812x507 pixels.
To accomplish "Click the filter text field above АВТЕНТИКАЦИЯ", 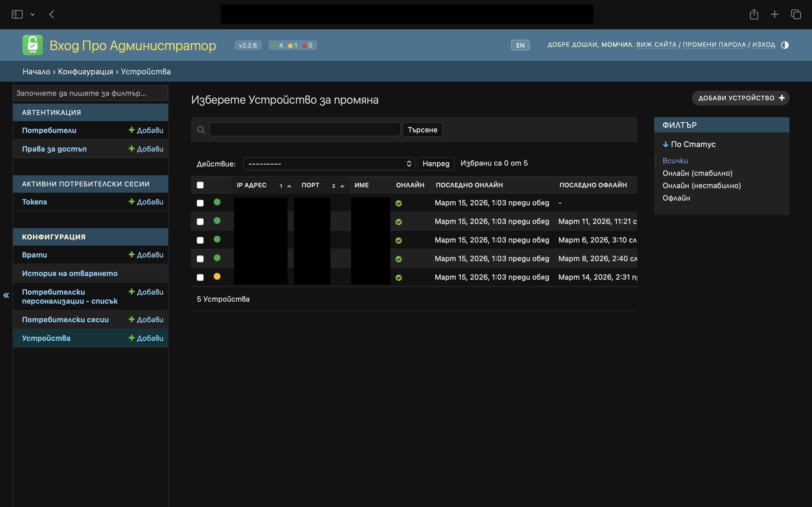I will [90, 93].
